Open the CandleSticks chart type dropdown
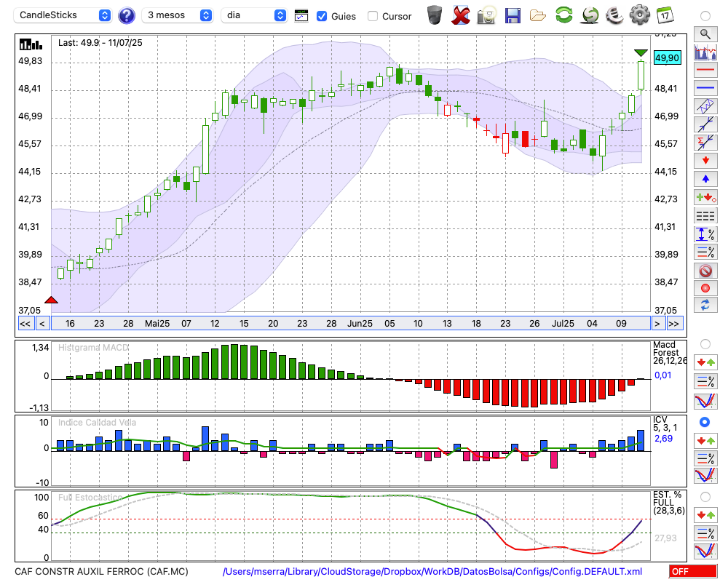Screen dimensions: 728x582 [x=63, y=15]
